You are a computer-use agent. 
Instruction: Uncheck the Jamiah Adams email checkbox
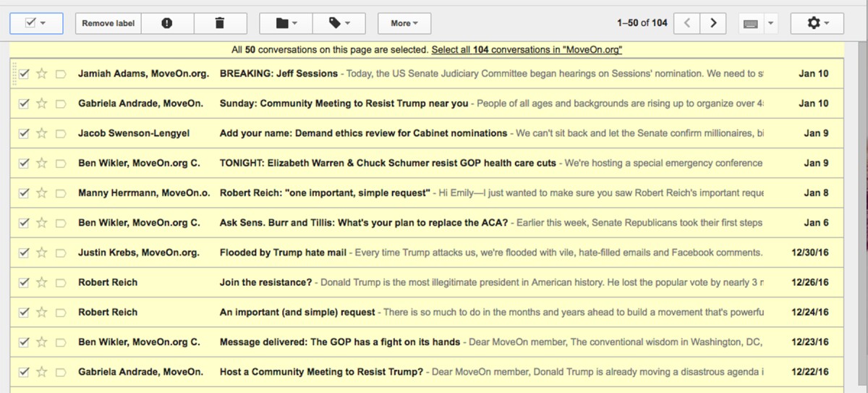pos(24,74)
